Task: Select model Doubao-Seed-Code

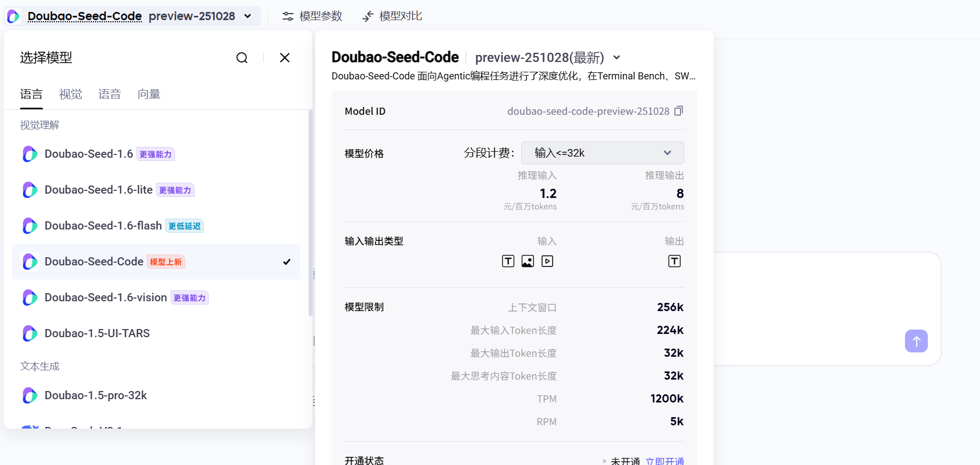Action: [x=156, y=262]
